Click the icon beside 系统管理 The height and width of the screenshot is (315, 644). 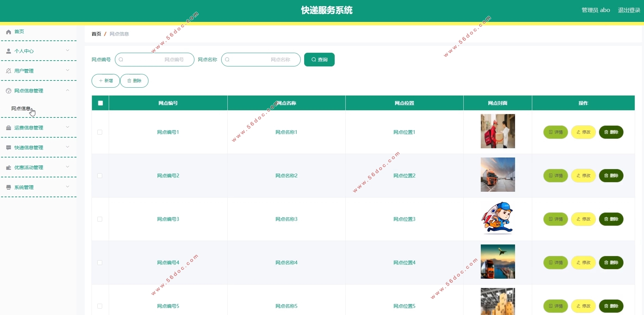click(x=9, y=187)
